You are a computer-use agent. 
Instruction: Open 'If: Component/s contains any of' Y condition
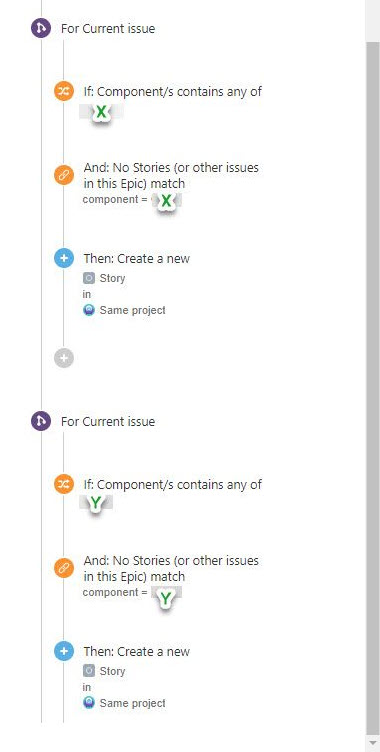173,485
